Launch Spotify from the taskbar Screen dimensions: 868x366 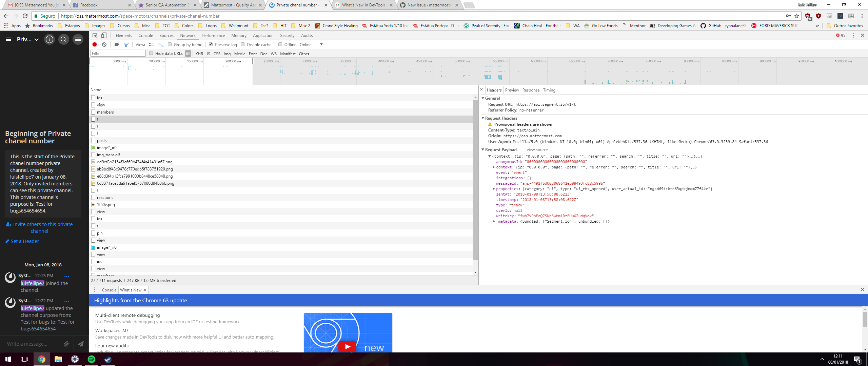(x=92, y=359)
